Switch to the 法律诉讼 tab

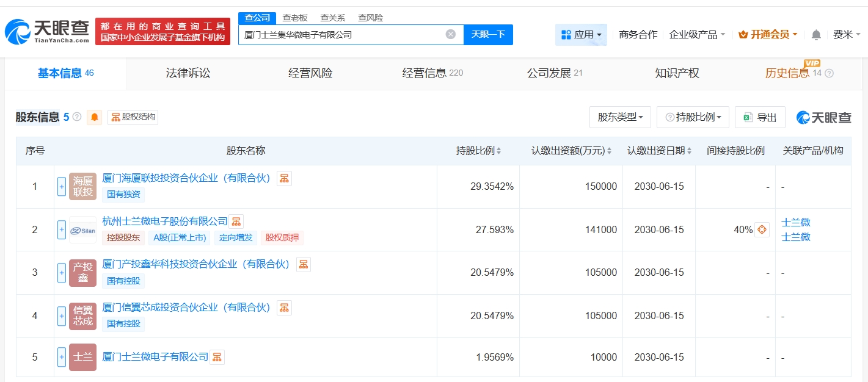(x=188, y=73)
